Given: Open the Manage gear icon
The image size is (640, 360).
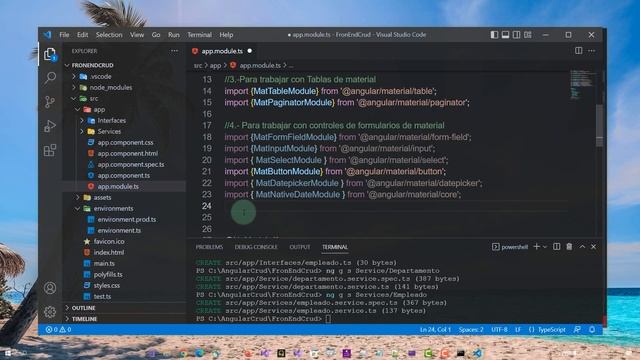Looking at the screenshot, I should [50, 312].
